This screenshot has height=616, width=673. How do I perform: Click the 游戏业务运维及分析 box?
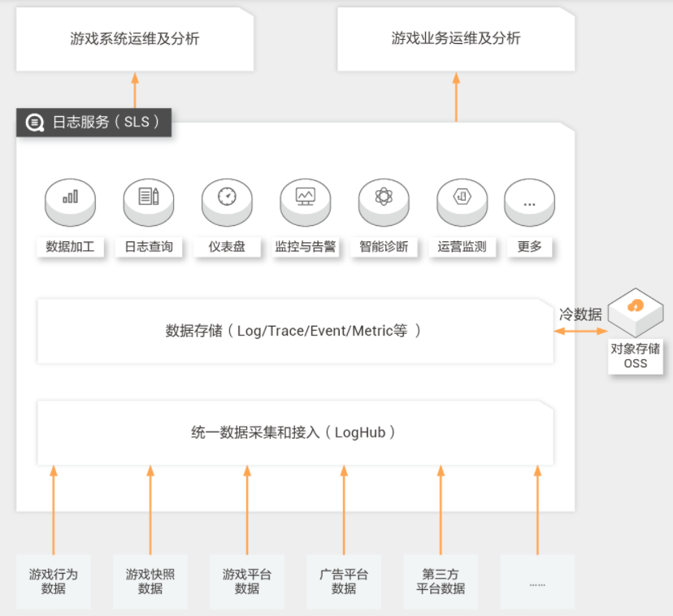(x=456, y=39)
